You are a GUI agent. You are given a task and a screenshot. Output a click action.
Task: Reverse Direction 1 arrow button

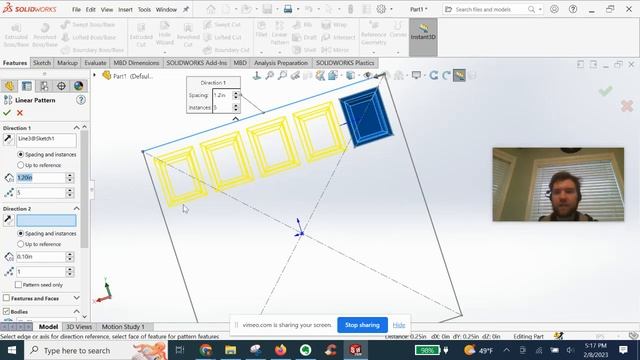coord(8,139)
